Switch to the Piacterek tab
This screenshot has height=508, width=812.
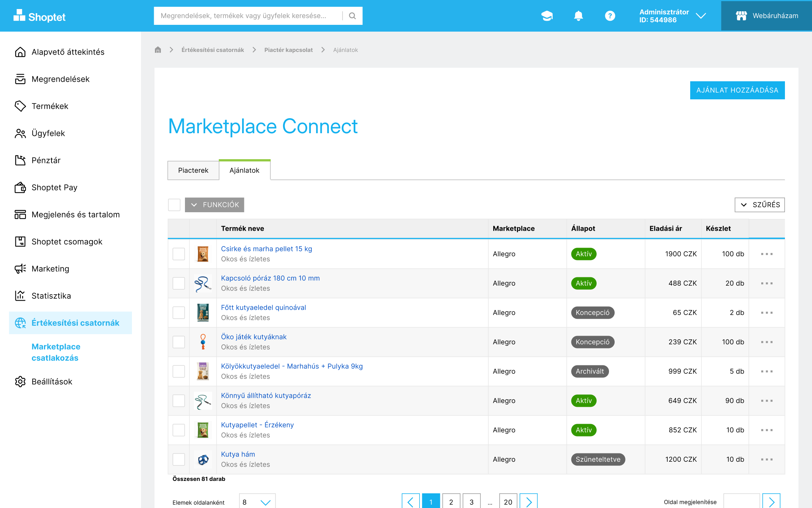(x=193, y=170)
